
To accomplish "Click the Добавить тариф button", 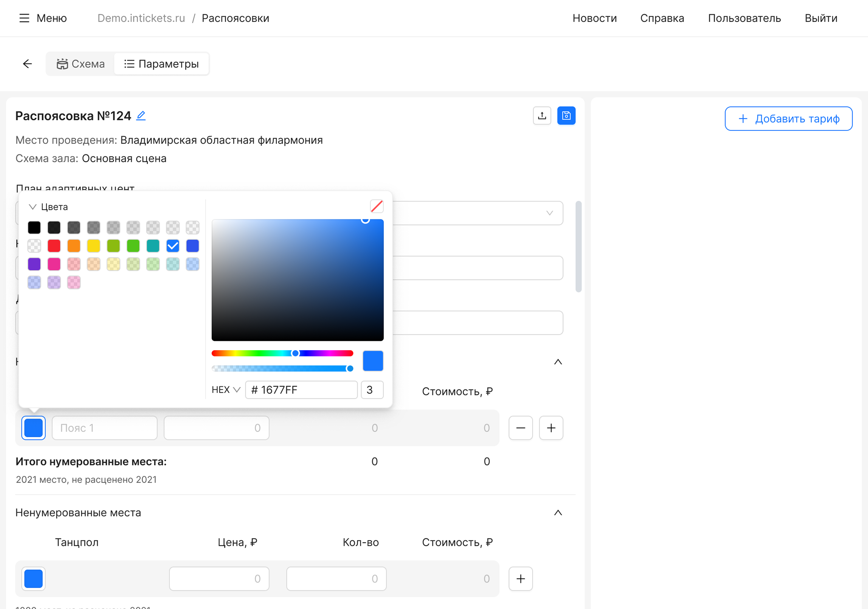I will [x=788, y=119].
